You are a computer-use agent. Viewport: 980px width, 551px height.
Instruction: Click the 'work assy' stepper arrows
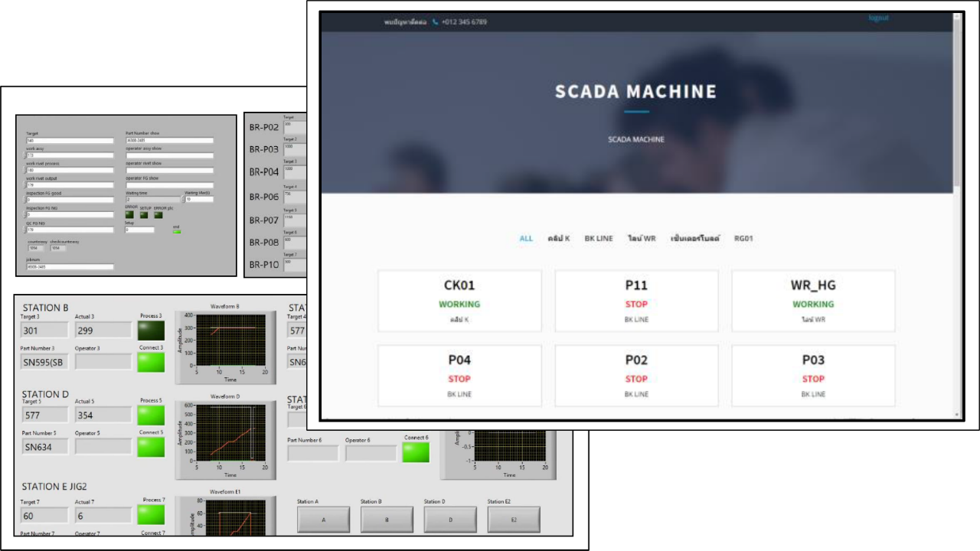click(24, 155)
